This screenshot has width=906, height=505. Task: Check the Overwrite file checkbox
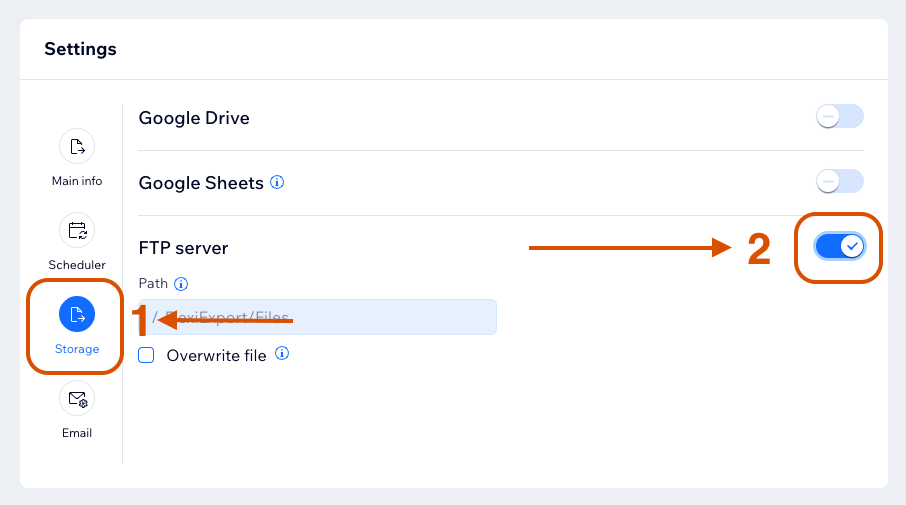pos(146,355)
